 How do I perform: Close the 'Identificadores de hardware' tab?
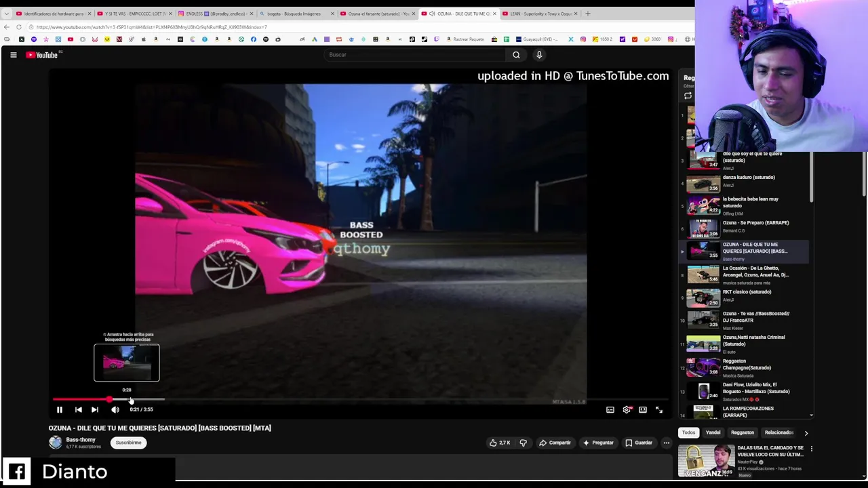click(x=89, y=14)
